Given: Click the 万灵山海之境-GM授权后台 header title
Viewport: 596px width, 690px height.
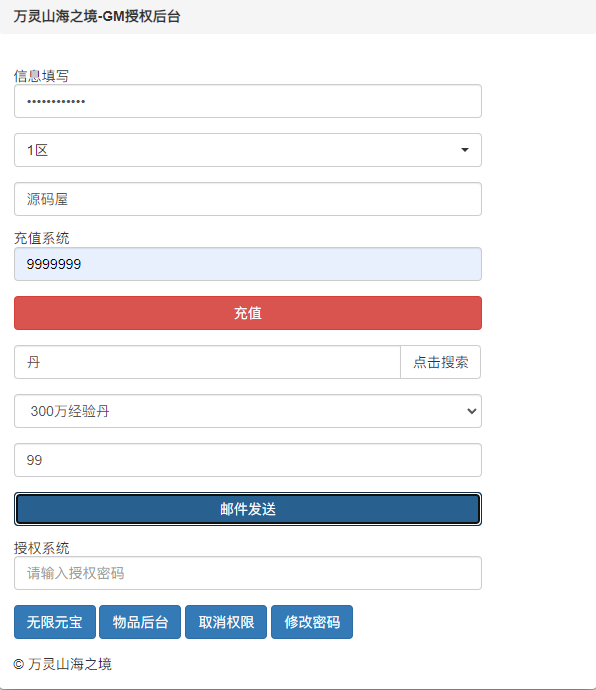Looking at the screenshot, I should [x=97, y=16].
